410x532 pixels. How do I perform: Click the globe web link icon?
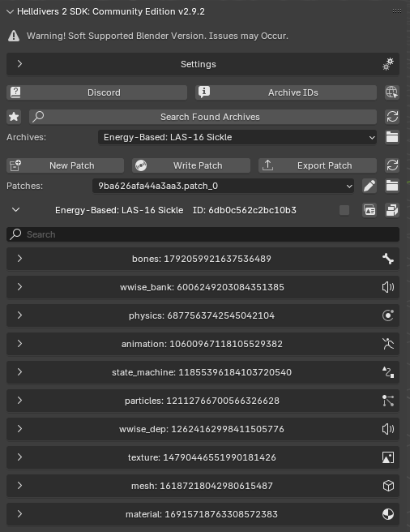click(x=392, y=92)
